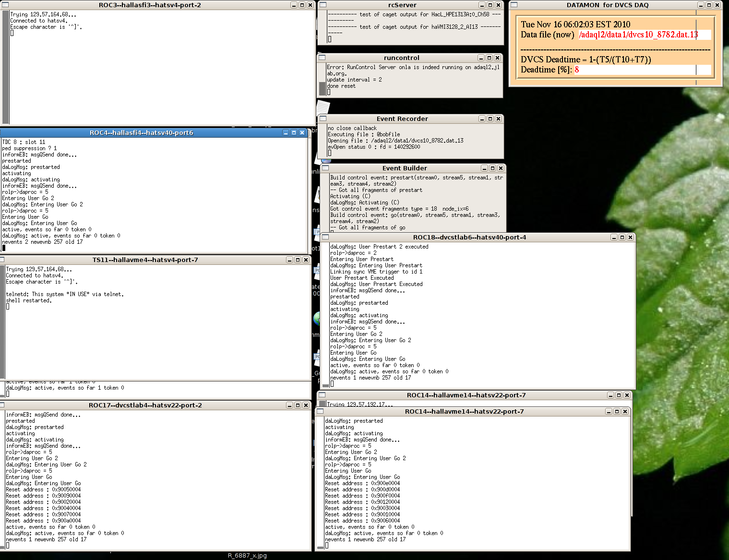The height and width of the screenshot is (560, 729).
Task: Close the ROC18 dvcstlab6 window
Action: (x=630, y=237)
